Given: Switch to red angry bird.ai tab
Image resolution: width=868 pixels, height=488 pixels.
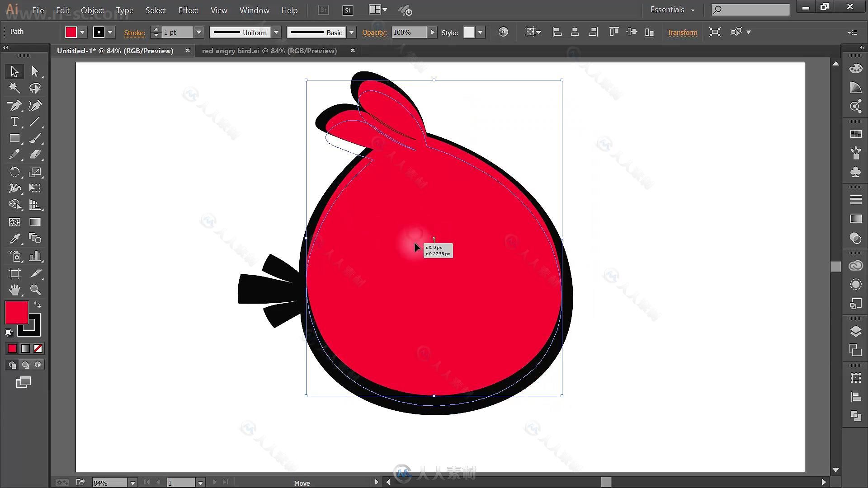Looking at the screenshot, I should (x=269, y=51).
